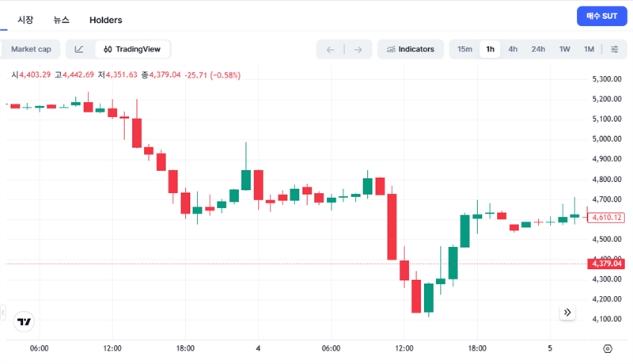
Task: Switch to the 1W interval
Action: (564, 49)
